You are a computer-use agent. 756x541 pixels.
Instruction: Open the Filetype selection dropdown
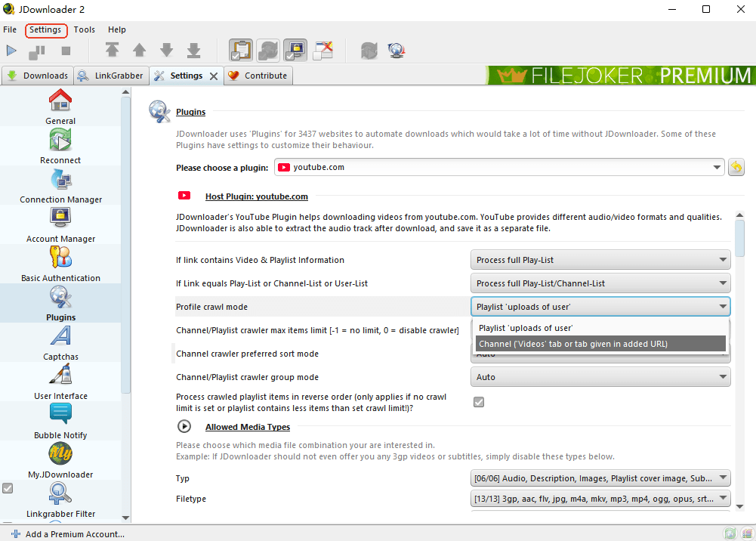(600, 499)
